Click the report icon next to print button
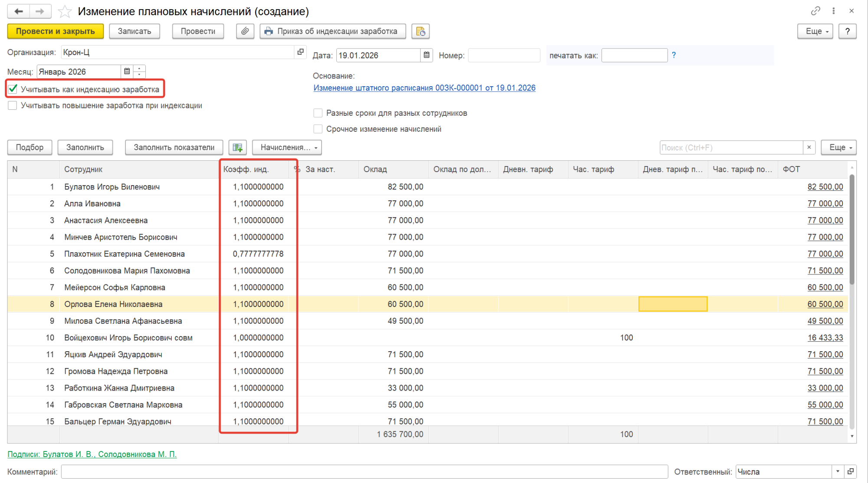Screen dimensions: 868x483 (x=420, y=31)
